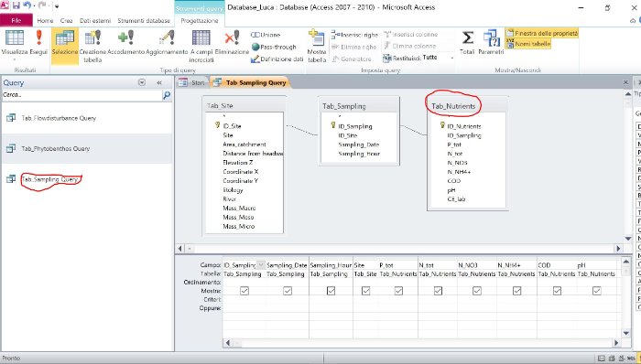Click the Visualizza view icon
Screen dimensions: 641x364
click(15, 37)
